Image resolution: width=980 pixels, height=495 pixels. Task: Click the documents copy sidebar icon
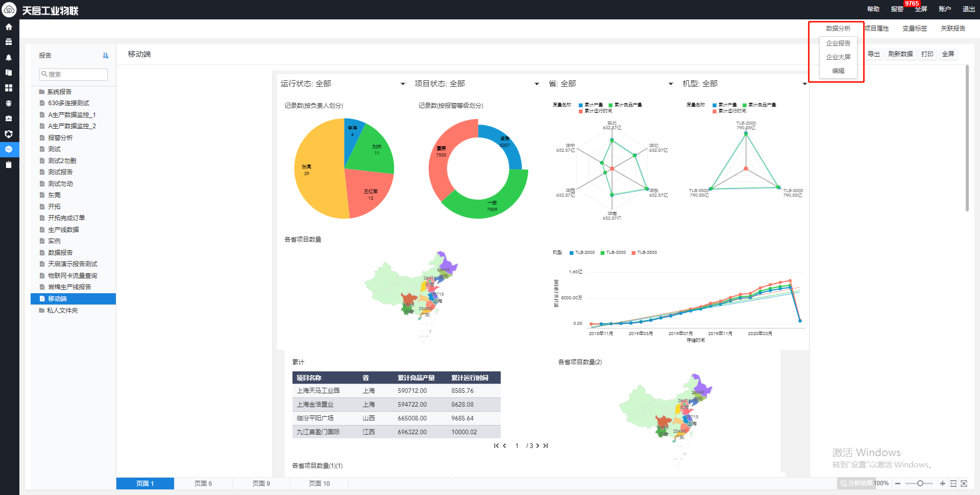coord(9,73)
